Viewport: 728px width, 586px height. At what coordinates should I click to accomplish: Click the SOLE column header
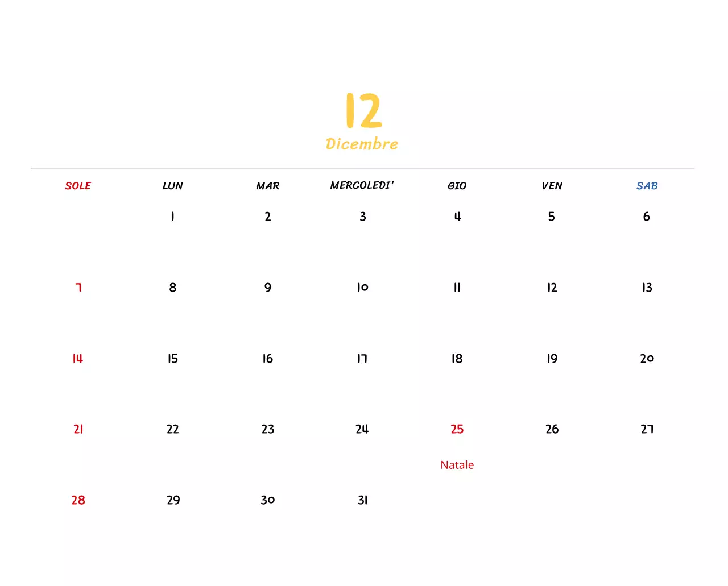(78, 185)
